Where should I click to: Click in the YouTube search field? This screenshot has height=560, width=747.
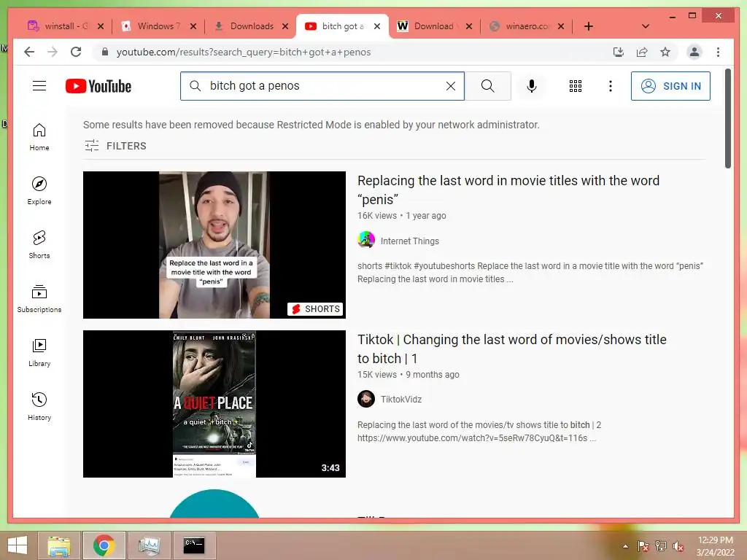click(322, 86)
